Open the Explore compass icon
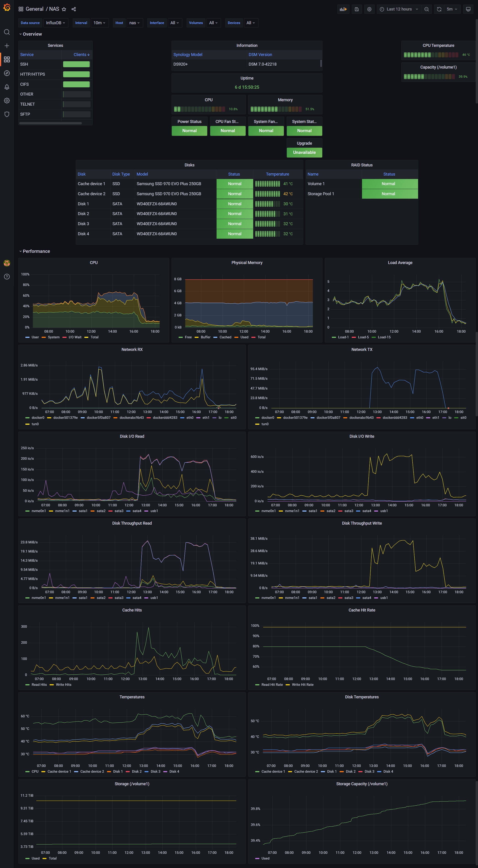The image size is (478, 868). [x=7, y=73]
